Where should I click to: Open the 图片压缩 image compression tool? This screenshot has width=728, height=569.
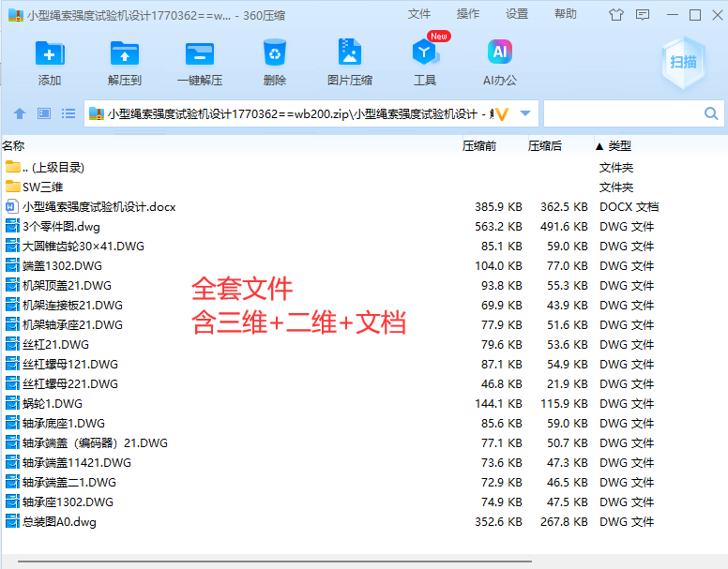coord(350,52)
